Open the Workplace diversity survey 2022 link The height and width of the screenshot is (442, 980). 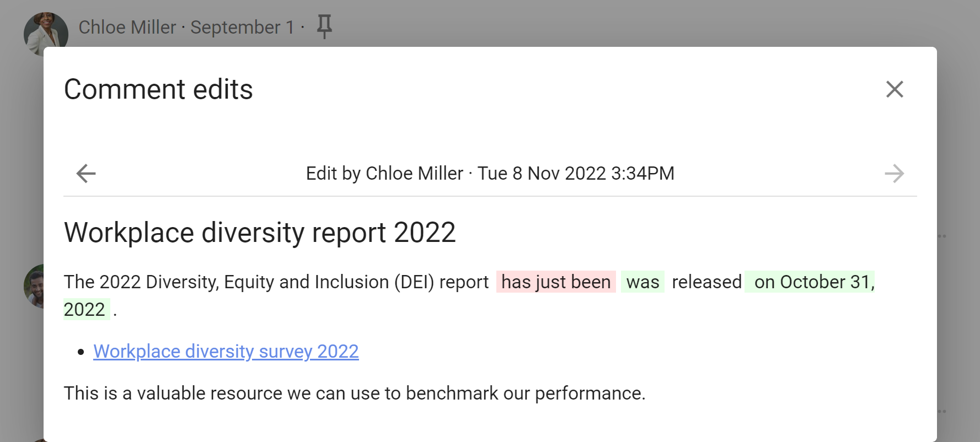[x=226, y=351]
